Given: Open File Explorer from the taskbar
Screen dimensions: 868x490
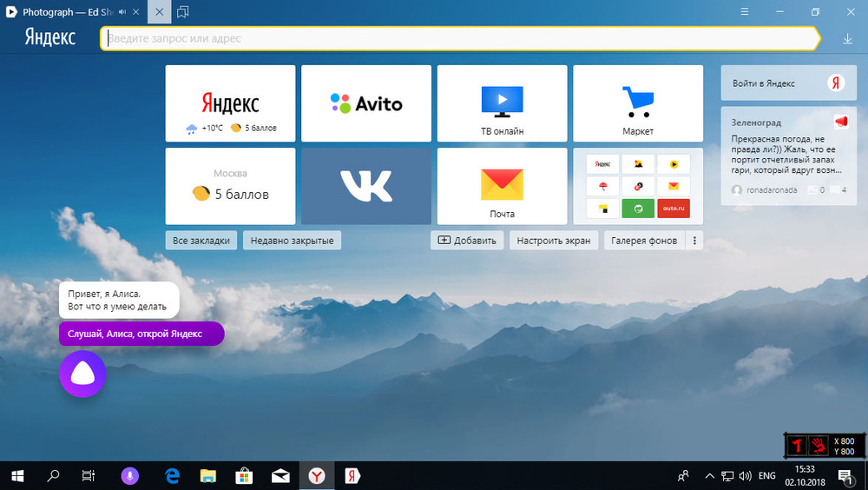Looking at the screenshot, I should (208, 475).
